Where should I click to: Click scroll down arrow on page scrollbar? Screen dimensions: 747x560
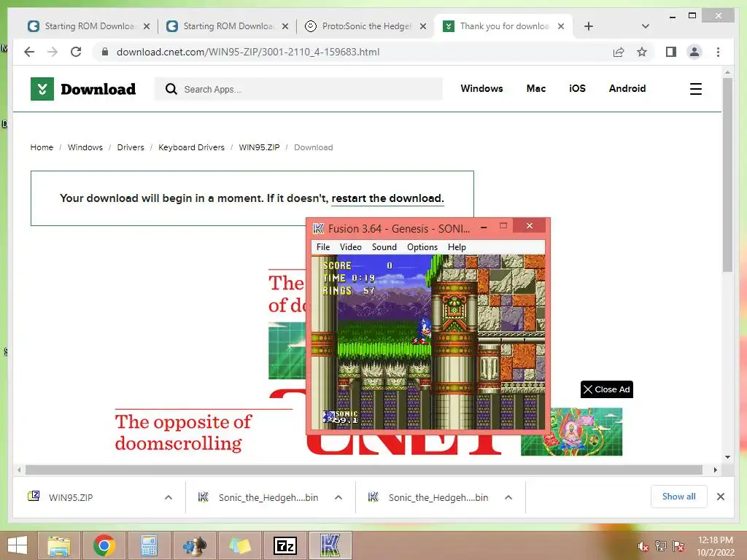727,457
